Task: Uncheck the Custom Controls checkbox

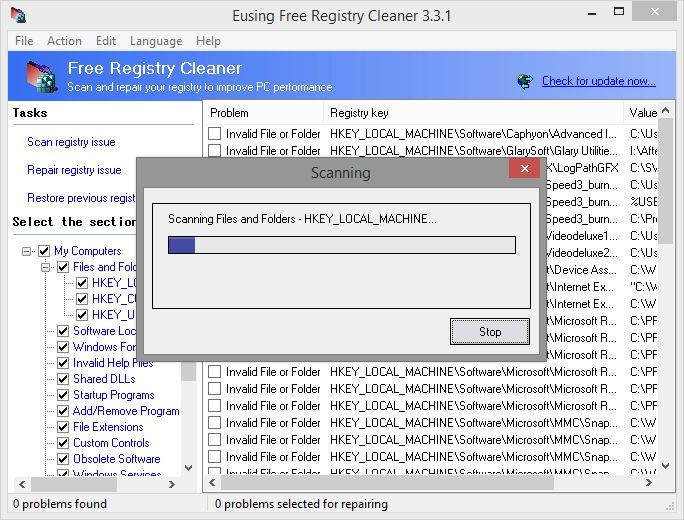Action: [x=63, y=443]
